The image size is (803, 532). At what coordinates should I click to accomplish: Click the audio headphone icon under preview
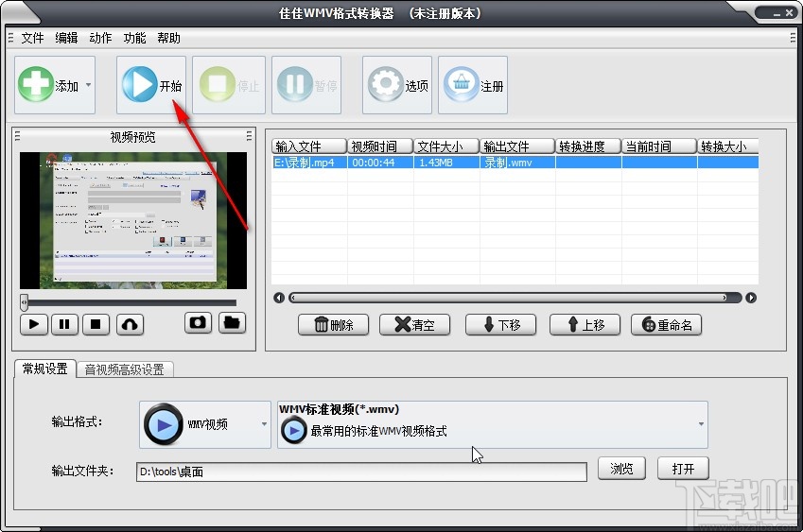(131, 324)
